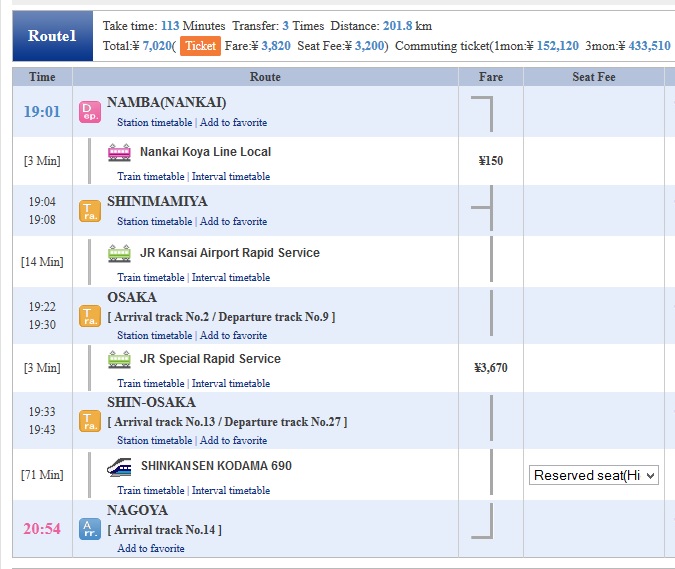The image size is (675, 569).
Task: Click the 20:54 arrival time
Action: (42, 529)
